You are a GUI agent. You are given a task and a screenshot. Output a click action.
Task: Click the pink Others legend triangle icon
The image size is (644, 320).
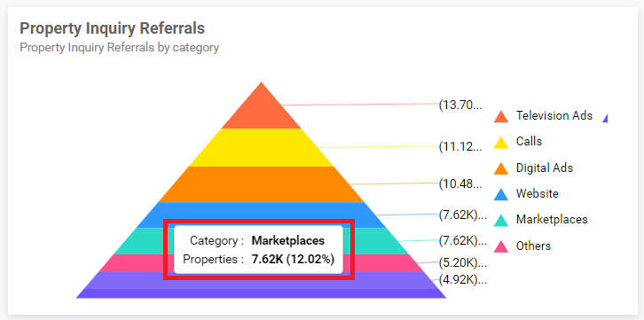(500, 246)
